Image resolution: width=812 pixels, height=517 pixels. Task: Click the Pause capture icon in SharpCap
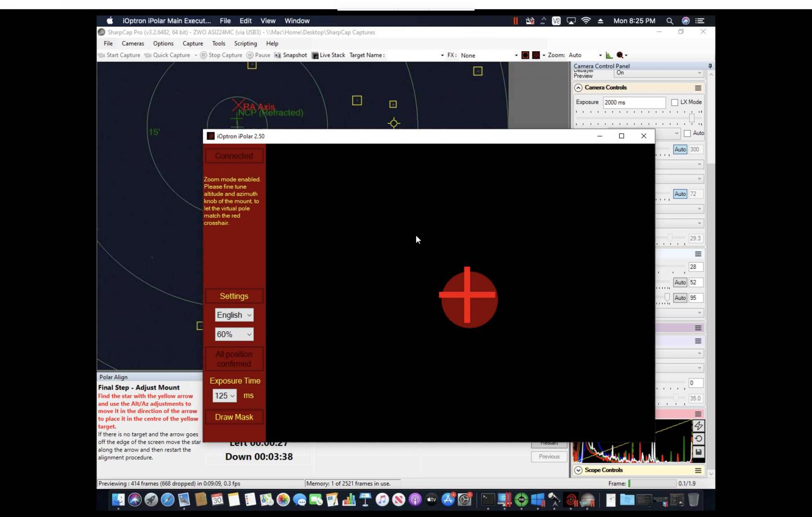coord(250,55)
